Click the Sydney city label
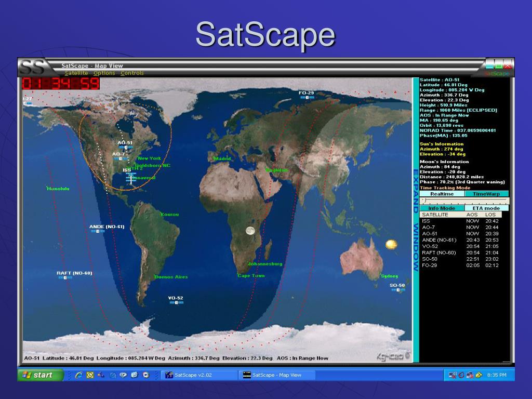The height and width of the screenshot is (399, 532). pos(390,276)
